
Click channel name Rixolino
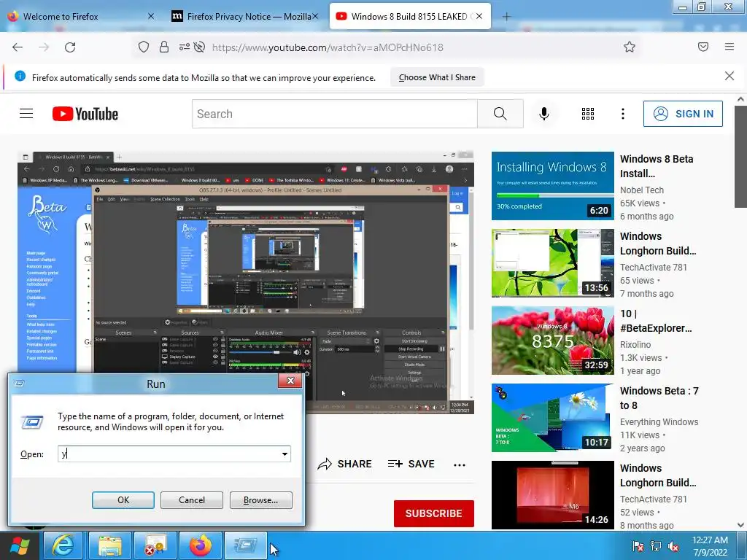point(635,344)
